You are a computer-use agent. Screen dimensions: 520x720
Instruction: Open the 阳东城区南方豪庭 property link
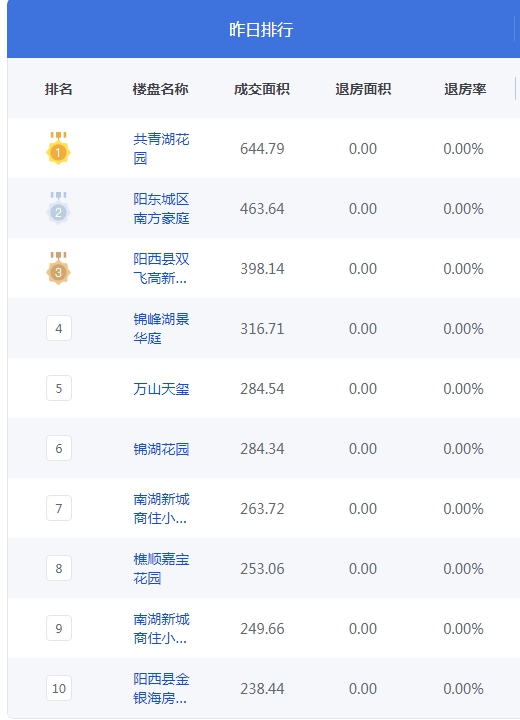pyautogui.click(x=161, y=208)
